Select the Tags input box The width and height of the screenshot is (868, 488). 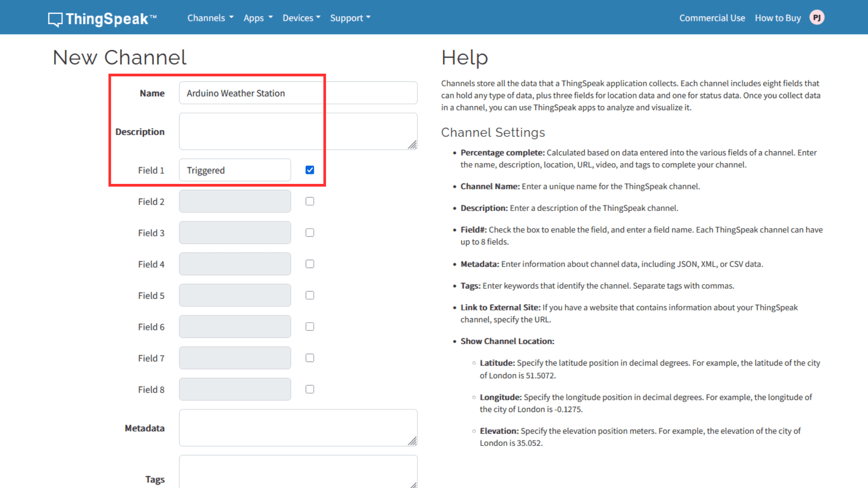click(298, 472)
